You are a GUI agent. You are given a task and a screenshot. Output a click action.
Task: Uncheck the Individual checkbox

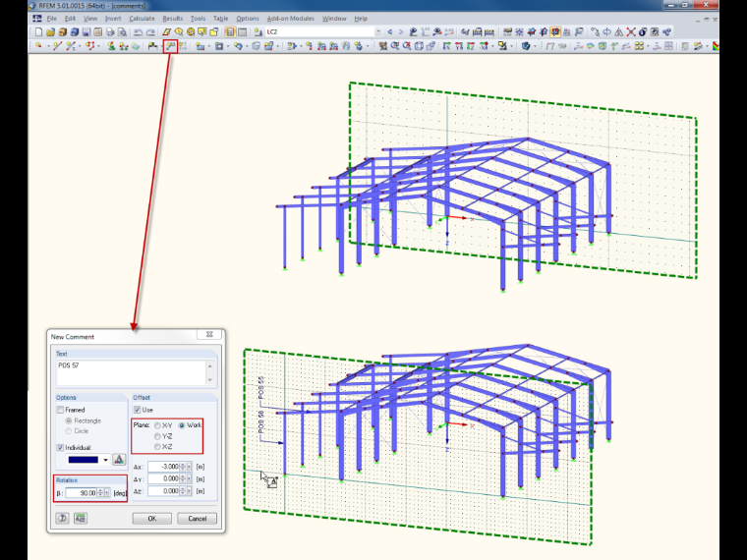click(x=61, y=448)
